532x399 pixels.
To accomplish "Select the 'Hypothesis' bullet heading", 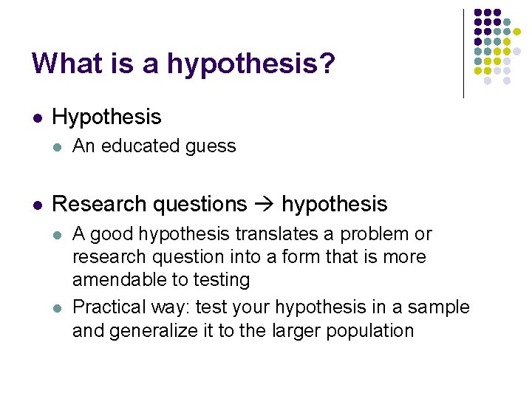I will coord(106,117).
